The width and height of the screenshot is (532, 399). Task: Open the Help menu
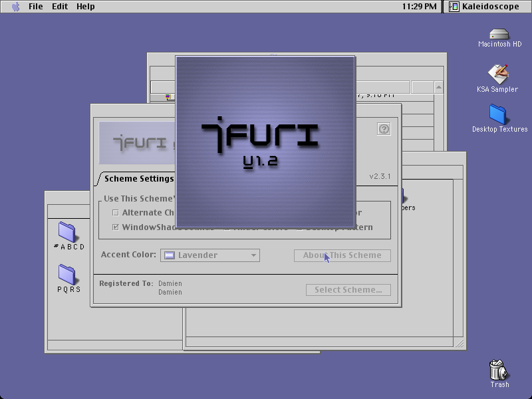tap(86, 7)
